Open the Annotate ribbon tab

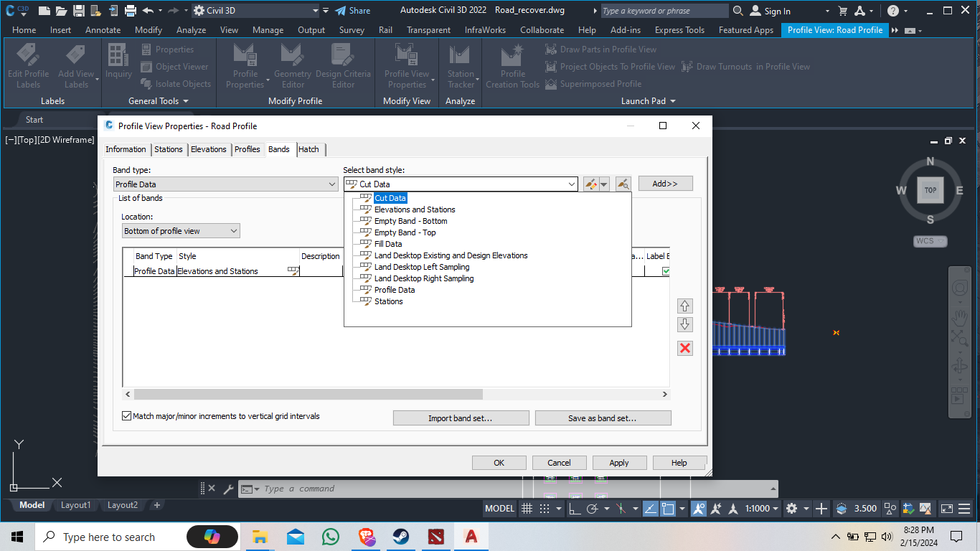click(103, 30)
